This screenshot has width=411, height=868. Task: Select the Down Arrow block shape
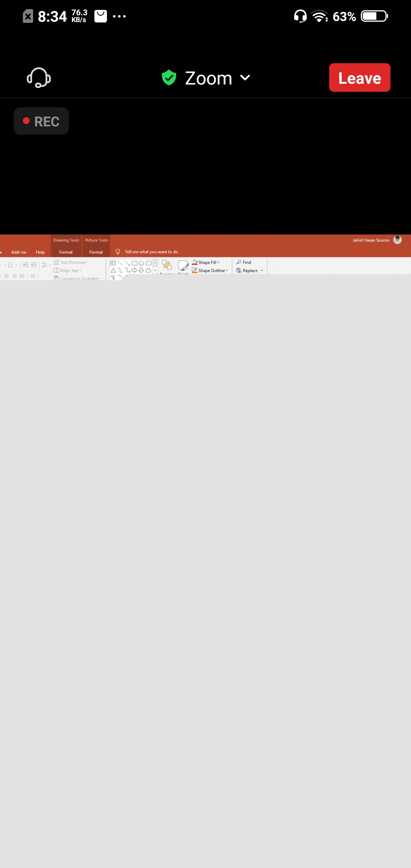click(141, 270)
